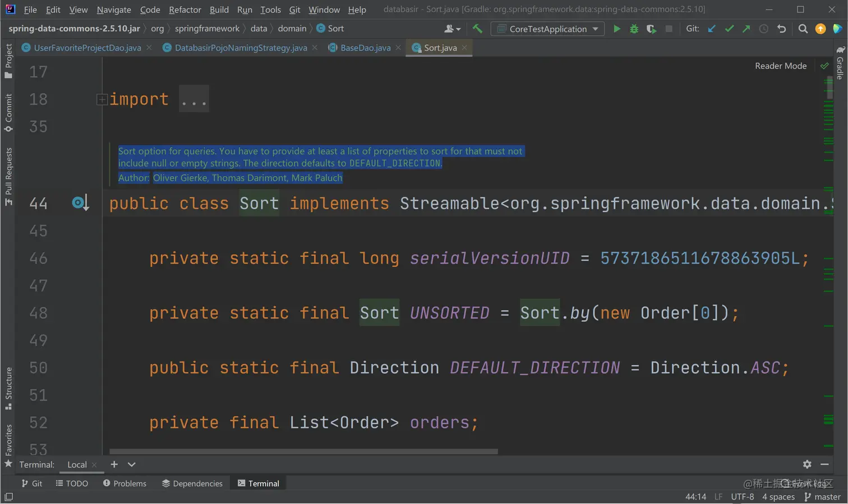Open the Problems tool window button

(x=125, y=483)
